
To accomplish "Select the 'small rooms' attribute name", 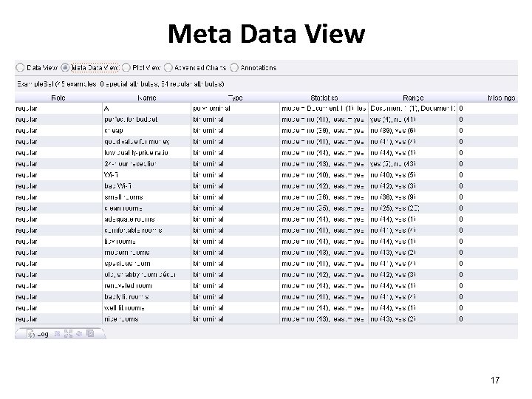I will 123,197.
